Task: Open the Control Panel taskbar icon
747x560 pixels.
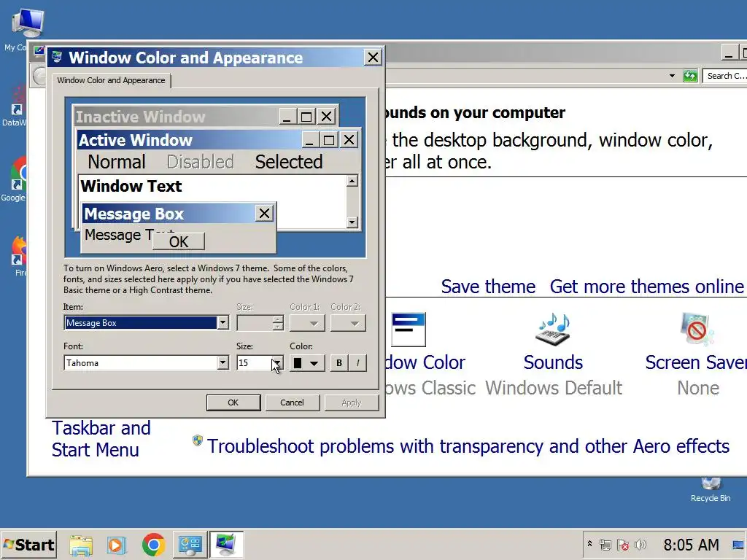Action: [x=190, y=545]
